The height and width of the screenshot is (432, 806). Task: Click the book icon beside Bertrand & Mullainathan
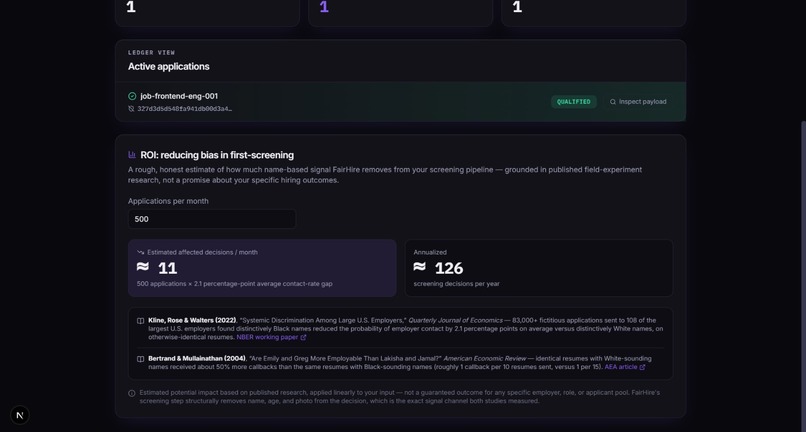click(x=140, y=359)
